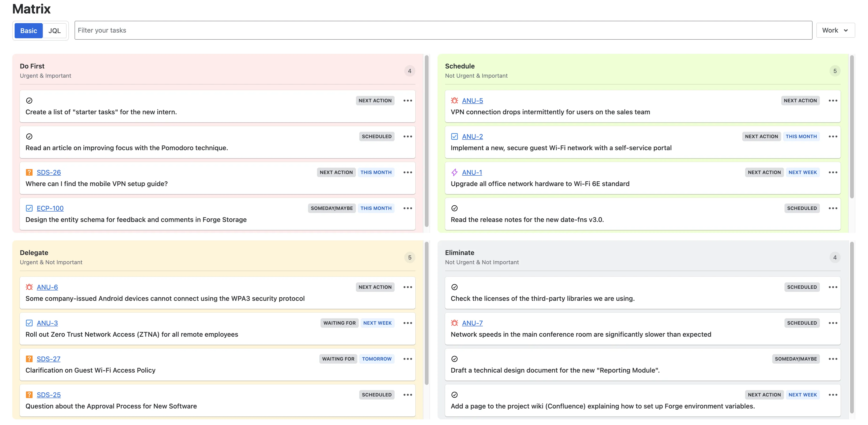The height and width of the screenshot is (425, 868).
Task: Open more actions for SDS-27 card
Action: click(408, 359)
